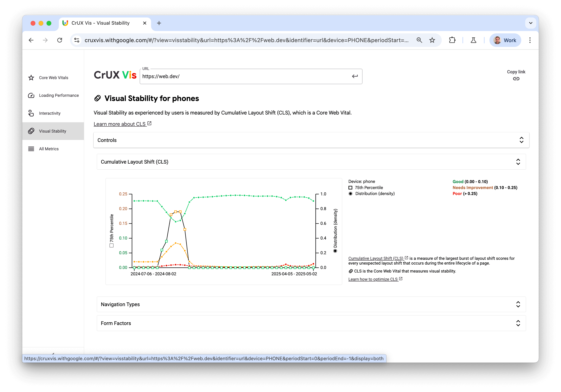Click the Visual Stability link icon

coord(31,131)
